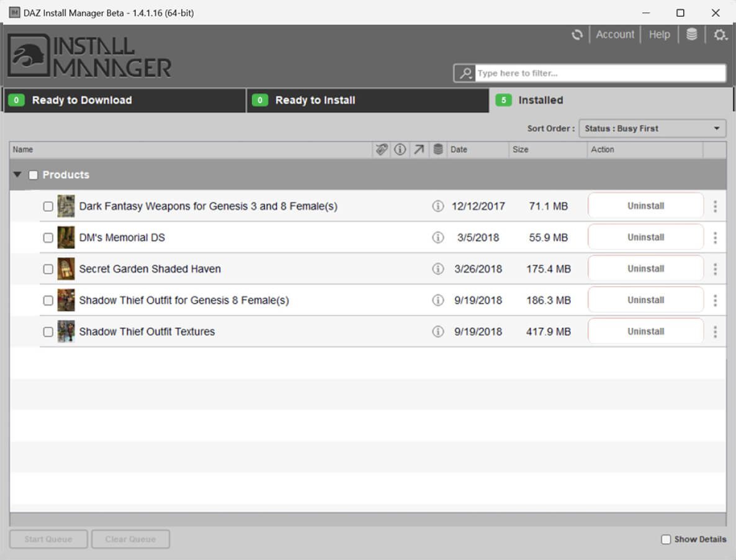Click Dark Fantasy Weapons product thumbnail
The height and width of the screenshot is (560, 736).
click(66, 206)
